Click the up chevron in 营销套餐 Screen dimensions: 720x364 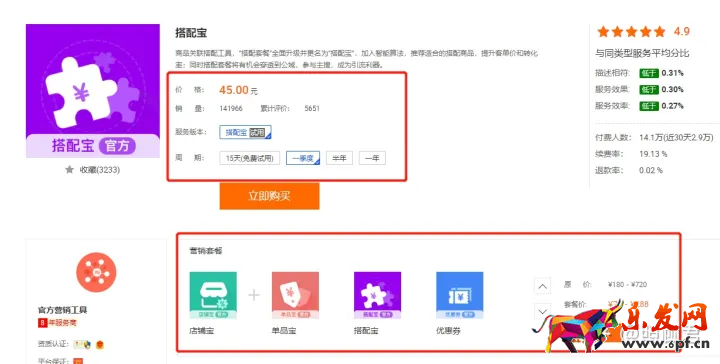542,286
